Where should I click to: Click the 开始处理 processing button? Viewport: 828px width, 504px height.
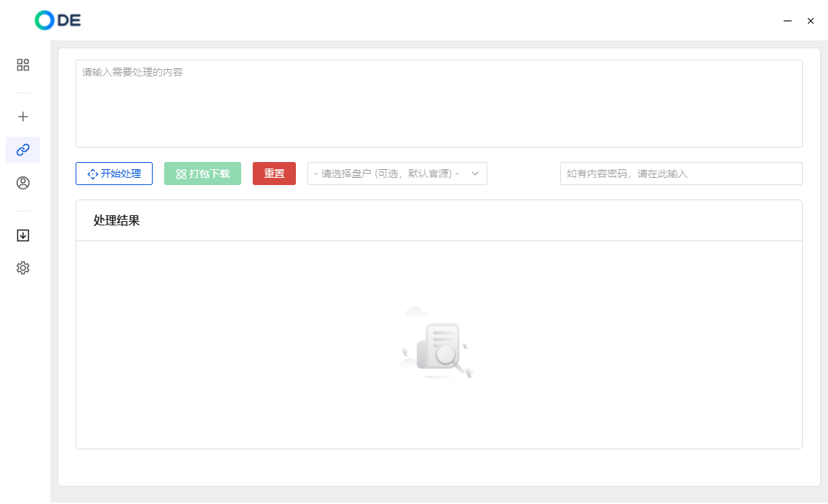114,174
